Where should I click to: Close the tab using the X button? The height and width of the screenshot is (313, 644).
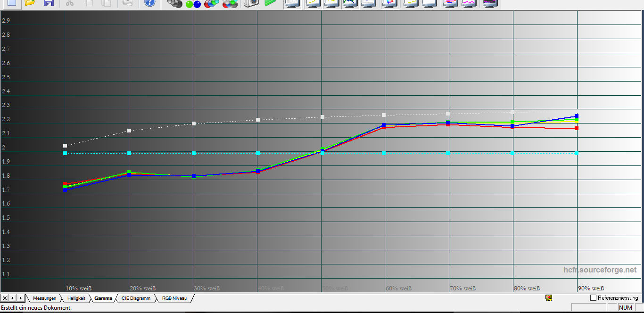(5, 298)
